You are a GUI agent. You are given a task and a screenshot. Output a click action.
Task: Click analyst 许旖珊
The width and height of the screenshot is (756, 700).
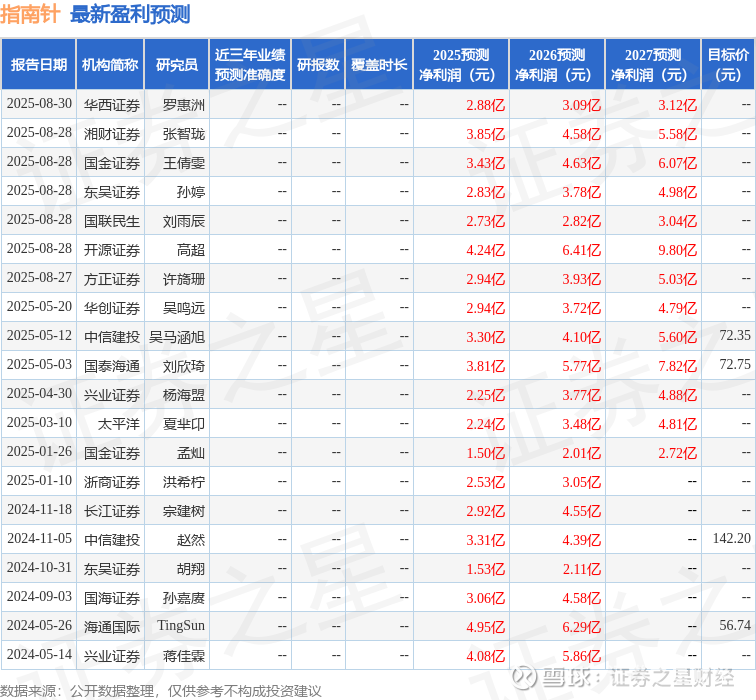coord(184,279)
